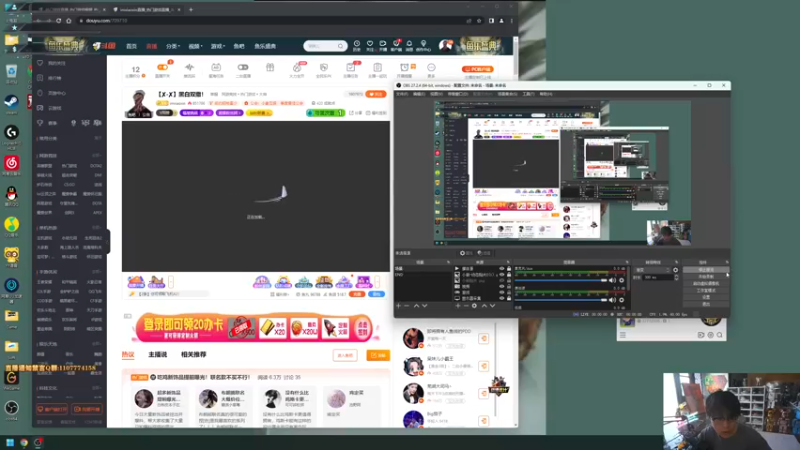Collapse Douyu left sidebar handle

point(108,240)
